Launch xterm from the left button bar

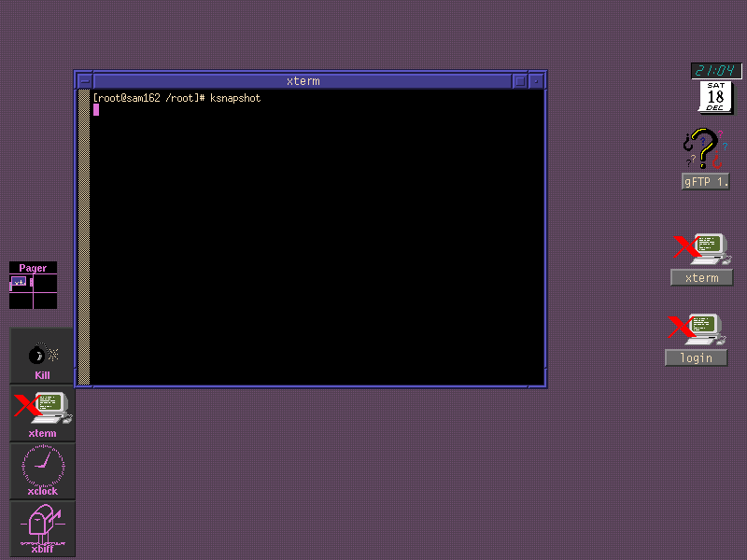42,413
